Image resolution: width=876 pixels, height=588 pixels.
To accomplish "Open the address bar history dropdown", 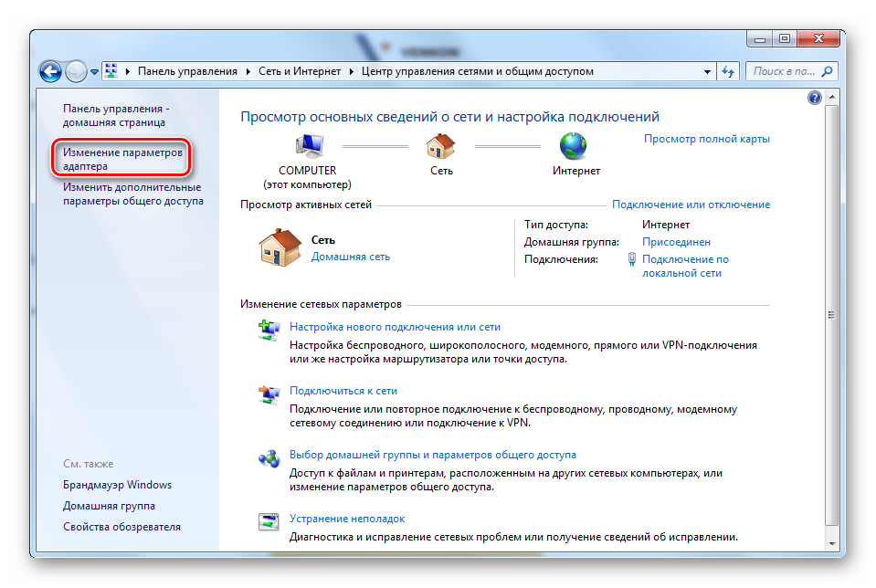I will pyautogui.click(x=707, y=71).
